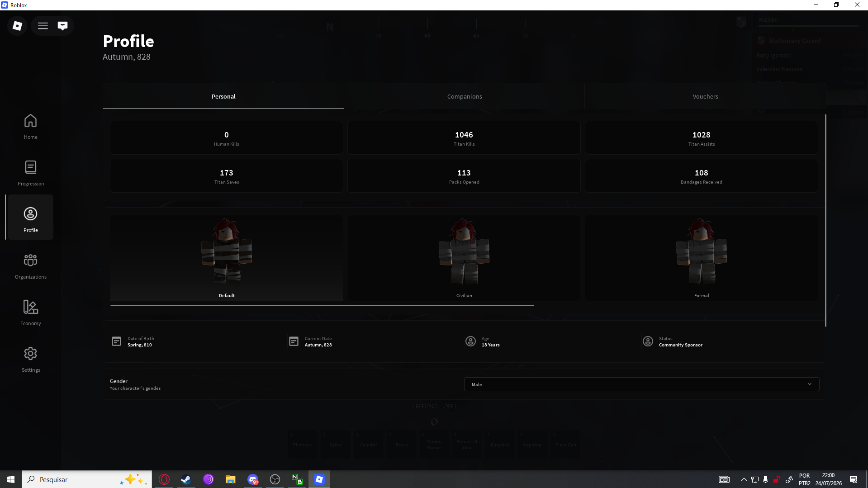Viewport: 868px width, 488px height.
Task: Click the vertical scrollbar of profile panel
Action: 825,220
